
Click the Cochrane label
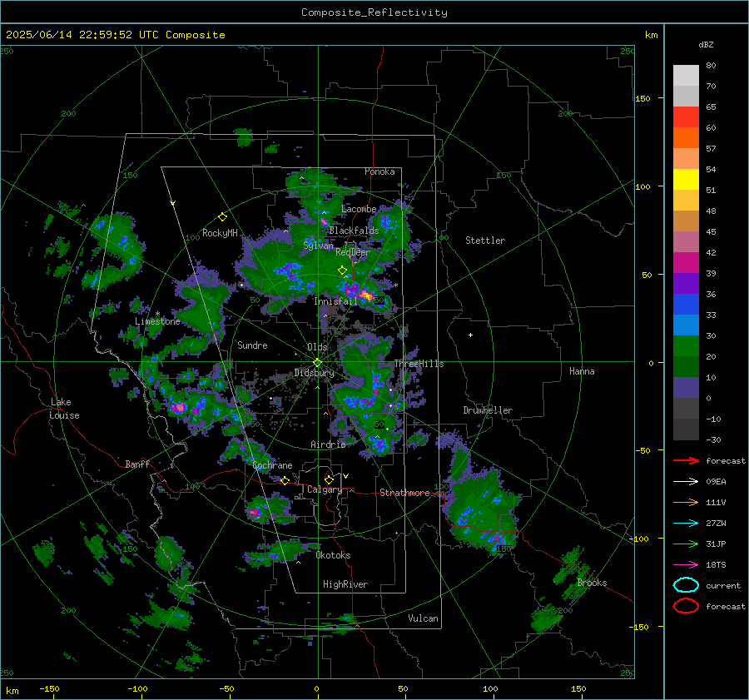coord(272,465)
